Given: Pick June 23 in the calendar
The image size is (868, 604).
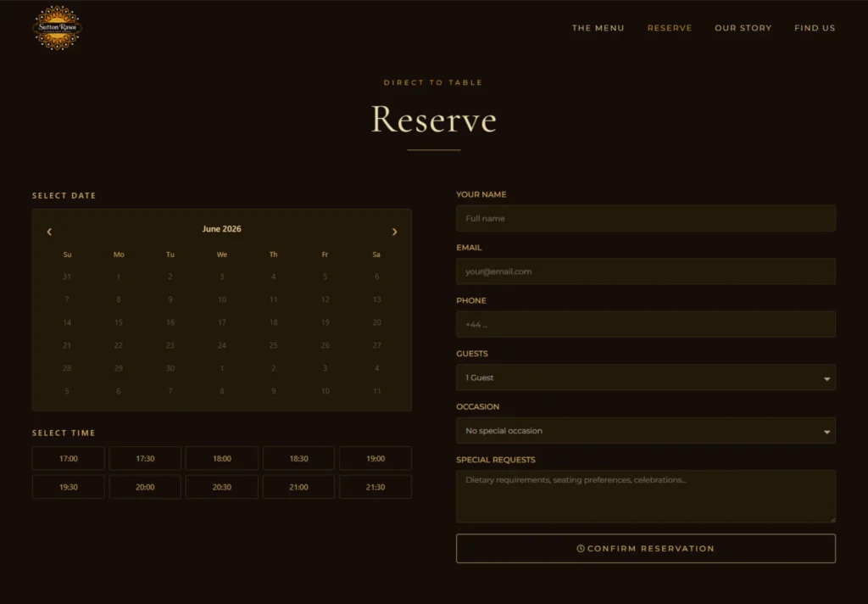Looking at the screenshot, I should pos(170,345).
